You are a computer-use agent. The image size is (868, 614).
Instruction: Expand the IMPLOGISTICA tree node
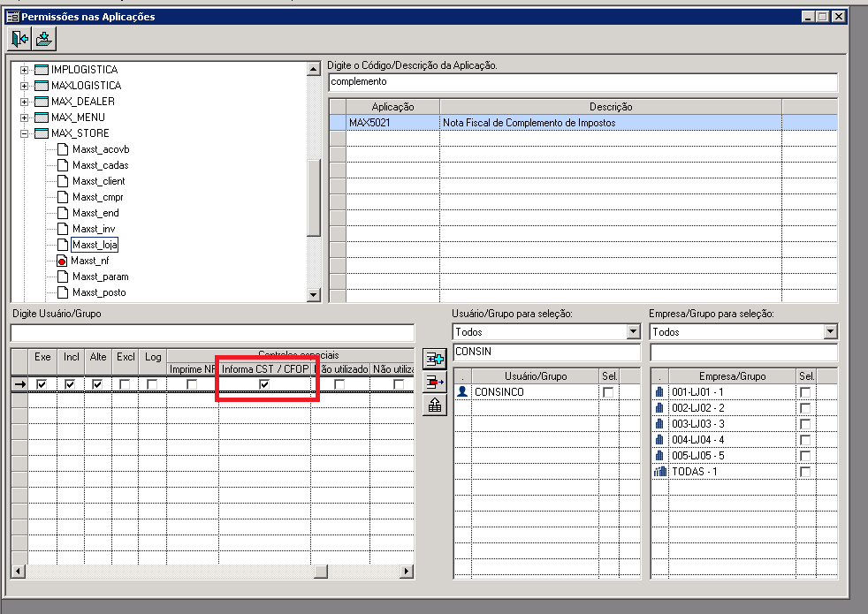point(24,71)
